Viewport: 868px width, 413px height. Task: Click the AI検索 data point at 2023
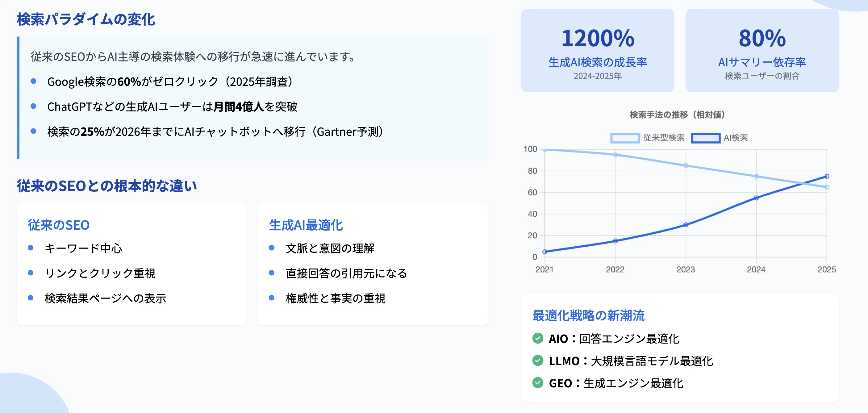(x=686, y=225)
